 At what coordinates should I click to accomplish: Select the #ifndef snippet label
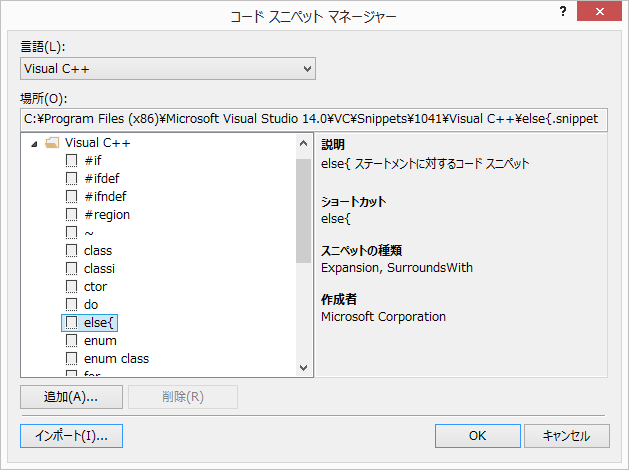click(105, 197)
